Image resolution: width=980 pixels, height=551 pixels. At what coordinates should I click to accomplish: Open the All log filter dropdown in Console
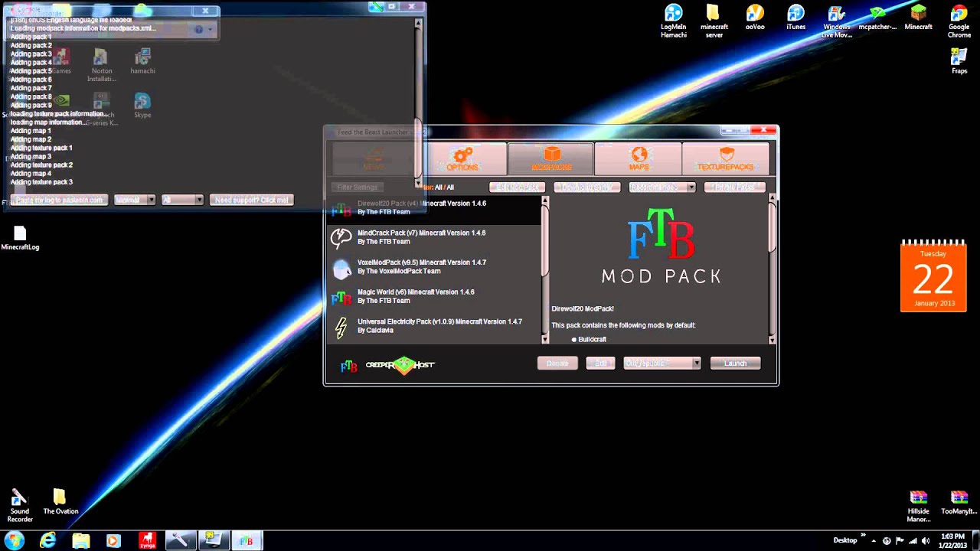pos(182,200)
